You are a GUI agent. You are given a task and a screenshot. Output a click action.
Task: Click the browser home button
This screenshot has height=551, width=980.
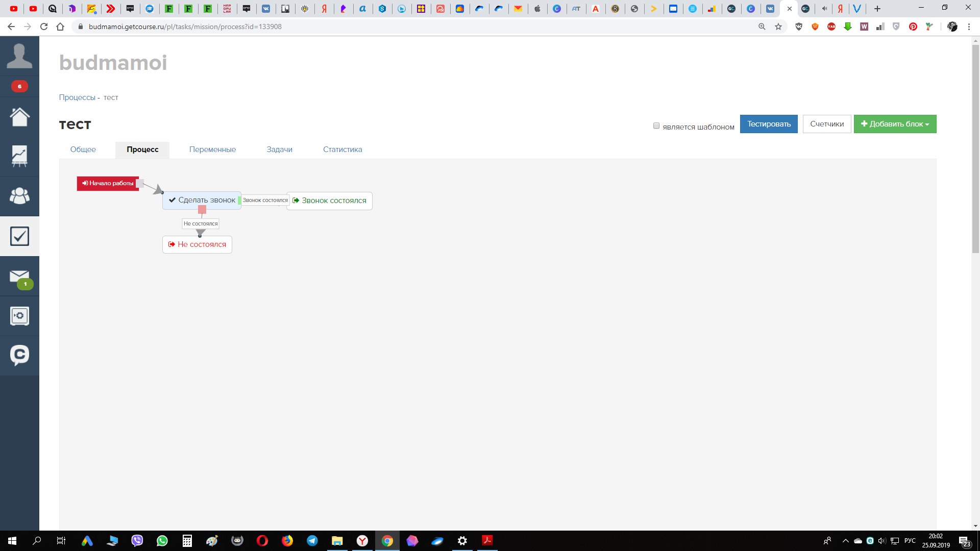60,27
